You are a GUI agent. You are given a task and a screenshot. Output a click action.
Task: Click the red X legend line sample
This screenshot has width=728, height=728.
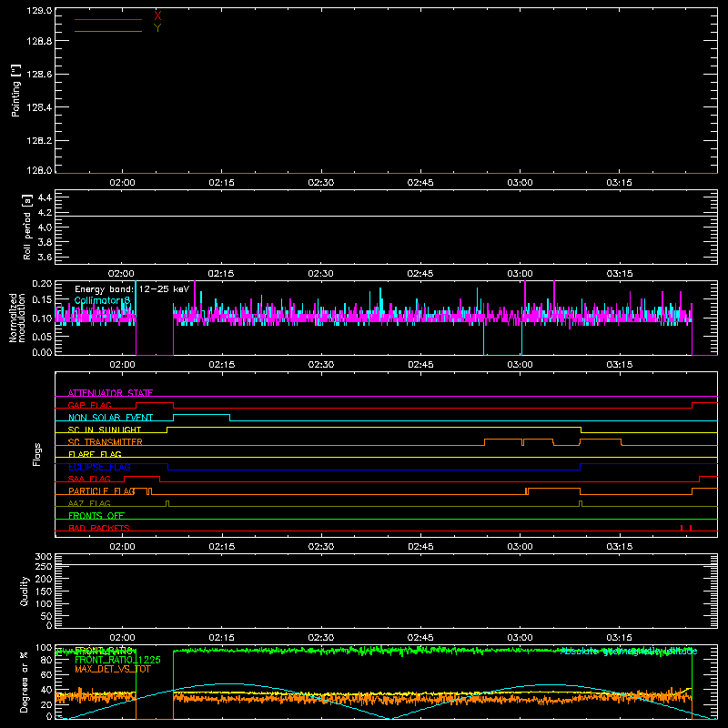click(x=108, y=19)
